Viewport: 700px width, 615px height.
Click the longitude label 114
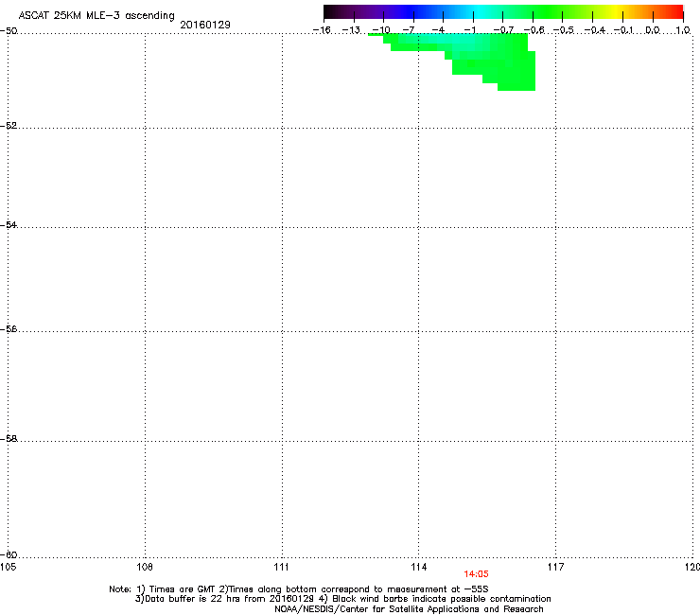[x=419, y=567]
